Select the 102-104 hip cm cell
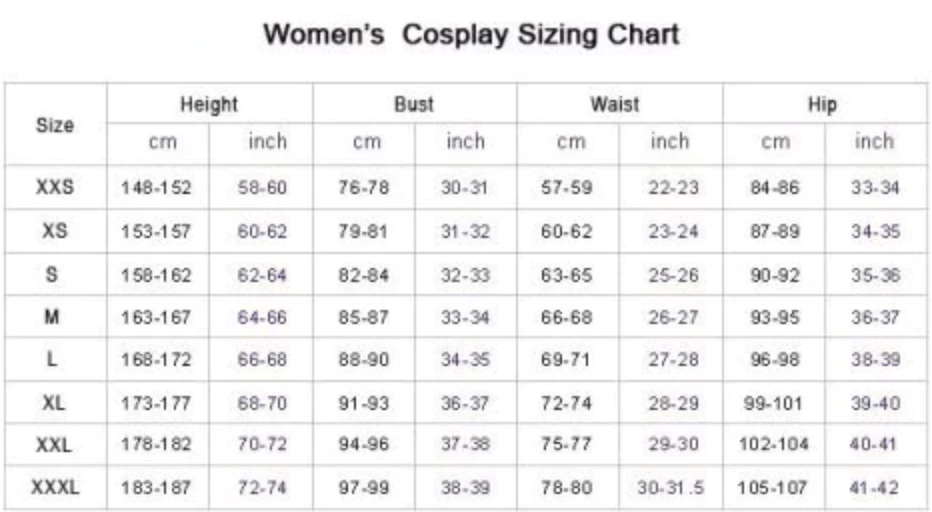Viewport: 932px width, 512px height. tap(774, 446)
